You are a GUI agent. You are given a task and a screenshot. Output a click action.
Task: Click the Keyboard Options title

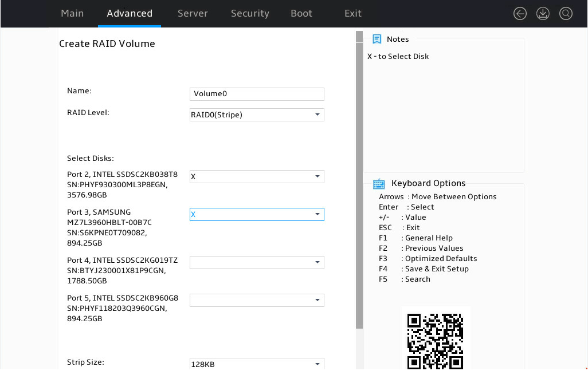pos(428,183)
